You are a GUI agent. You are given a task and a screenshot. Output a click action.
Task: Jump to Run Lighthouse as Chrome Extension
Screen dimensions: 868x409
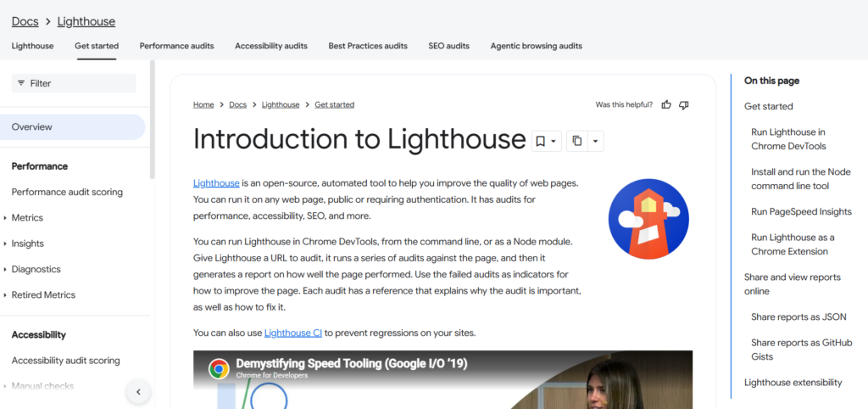(x=793, y=244)
